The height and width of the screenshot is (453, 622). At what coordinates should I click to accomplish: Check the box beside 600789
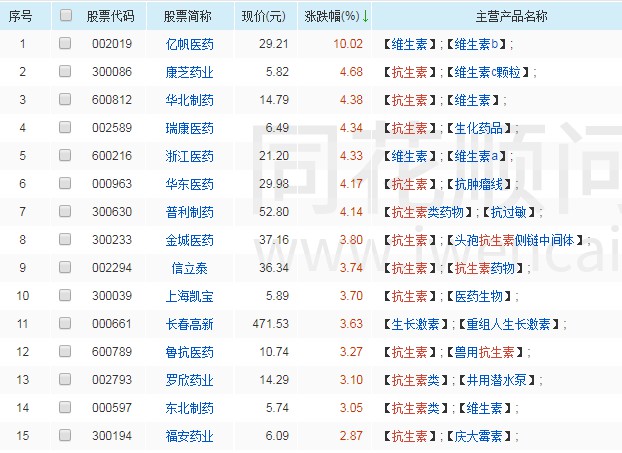65,351
